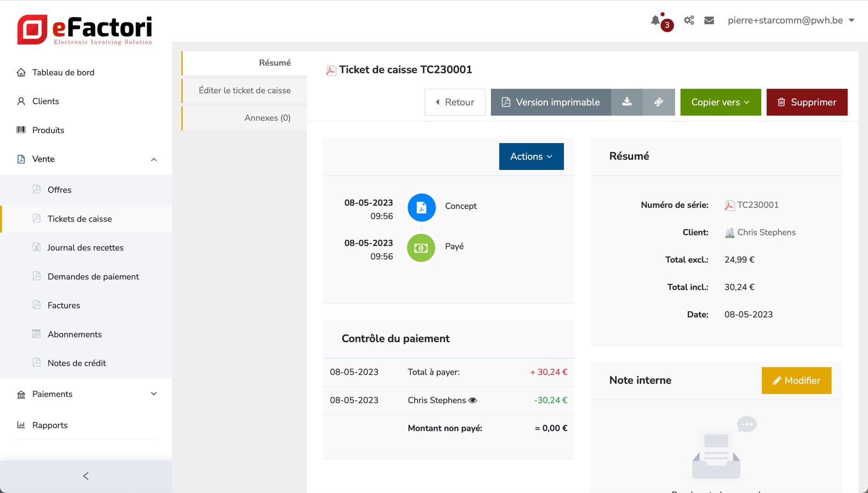This screenshot has width=868, height=493.
Task: Show payment details via eye icon
Action: [x=473, y=401]
